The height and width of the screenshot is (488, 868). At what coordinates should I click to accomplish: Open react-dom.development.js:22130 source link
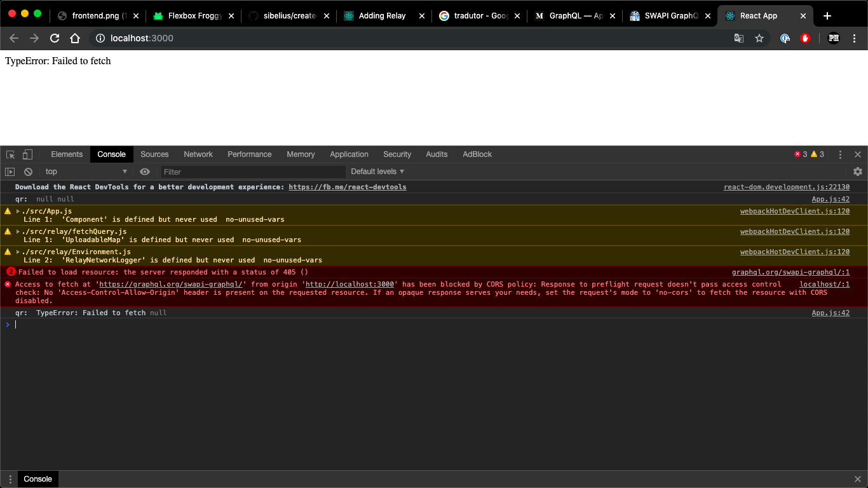tap(787, 187)
